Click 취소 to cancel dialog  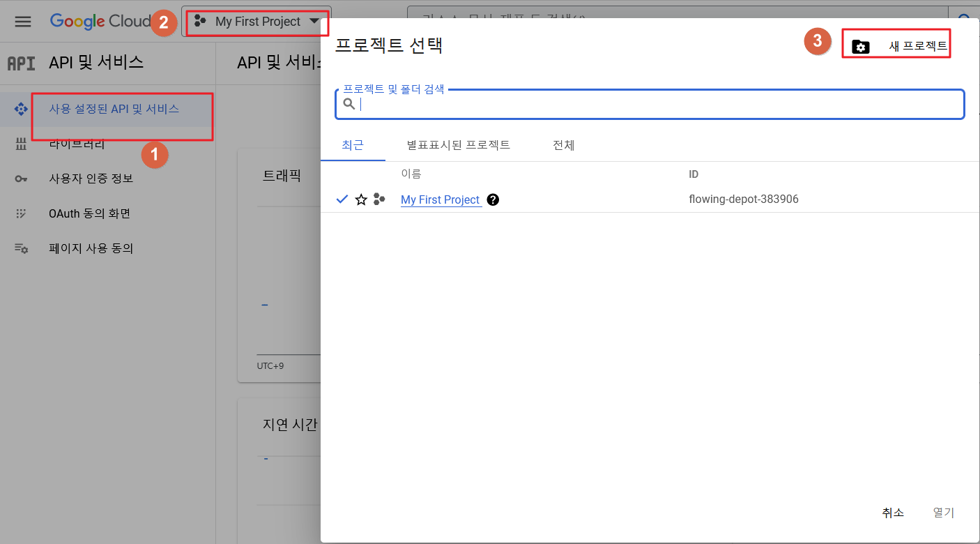pyautogui.click(x=893, y=513)
